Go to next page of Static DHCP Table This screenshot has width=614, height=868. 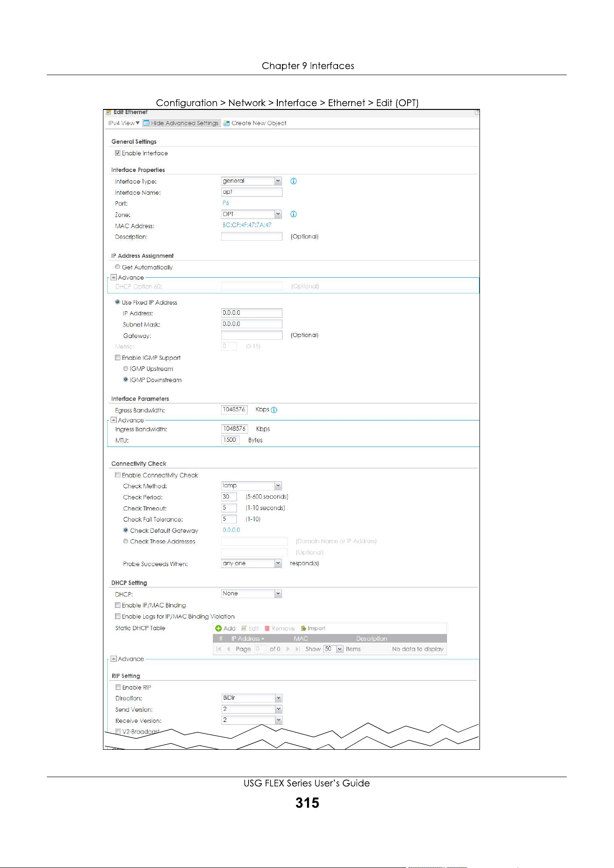click(288, 649)
